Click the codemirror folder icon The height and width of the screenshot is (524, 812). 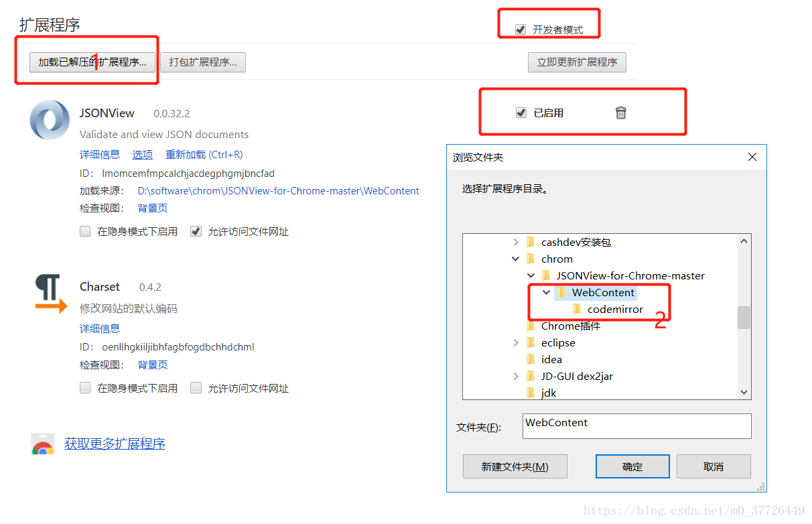tap(577, 309)
